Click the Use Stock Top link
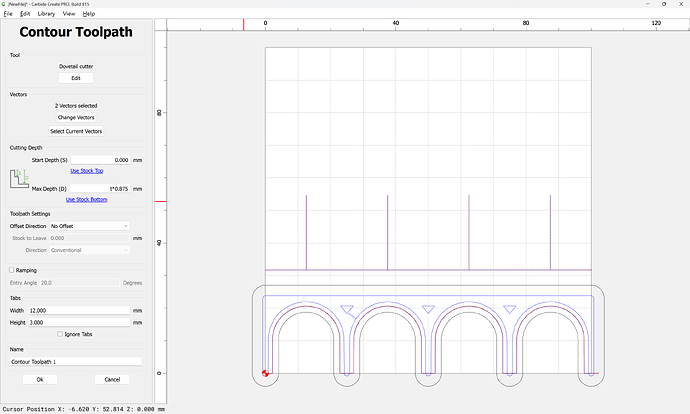Screen dimensions: 690x414 [x=87, y=171]
